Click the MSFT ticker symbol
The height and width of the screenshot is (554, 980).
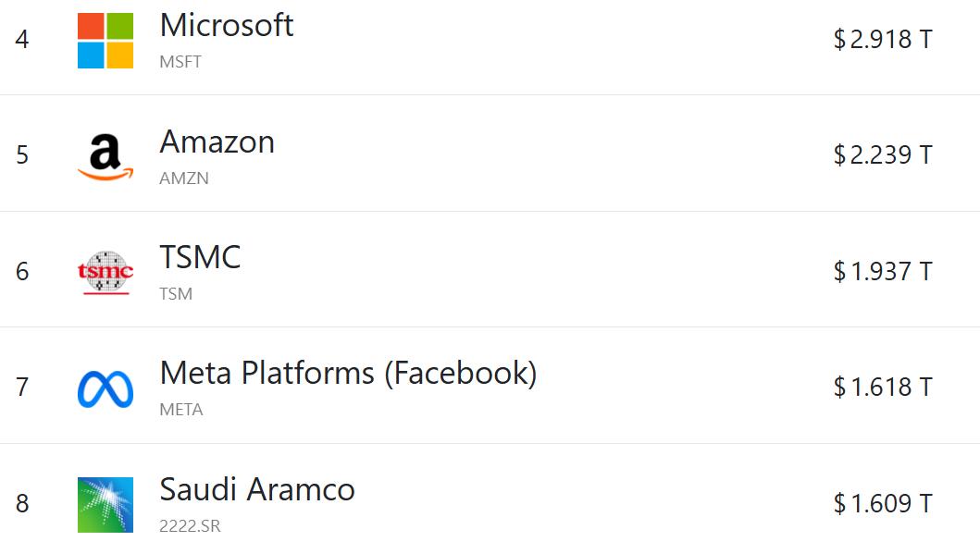tap(180, 62)
